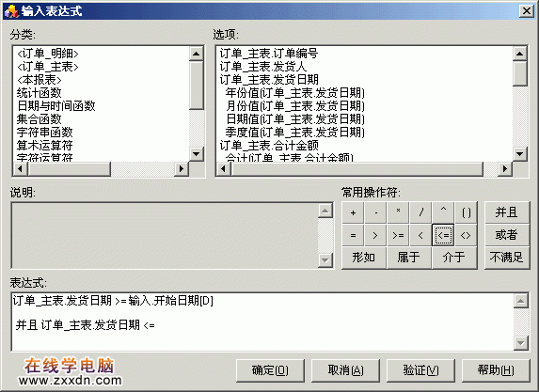Select 月份值(订单_主表.发货日期) option
This screenshot has height=392, width=539.
[x=294, y=106]
